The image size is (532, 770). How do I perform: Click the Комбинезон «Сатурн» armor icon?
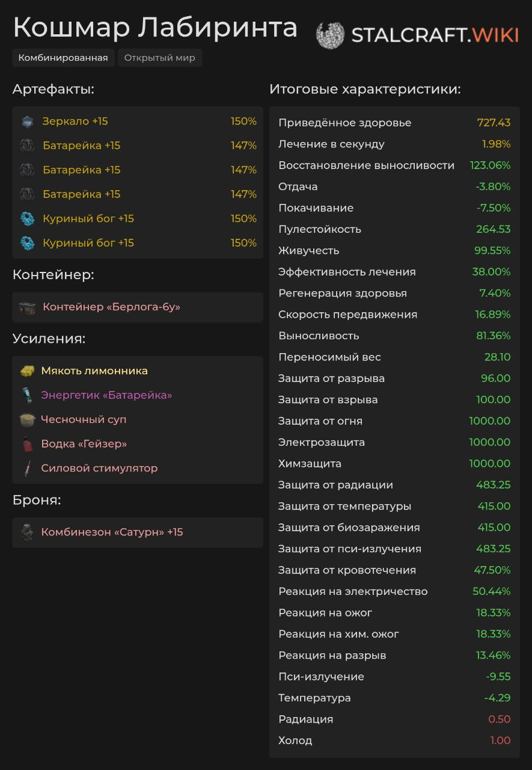[x=27, y=532]
